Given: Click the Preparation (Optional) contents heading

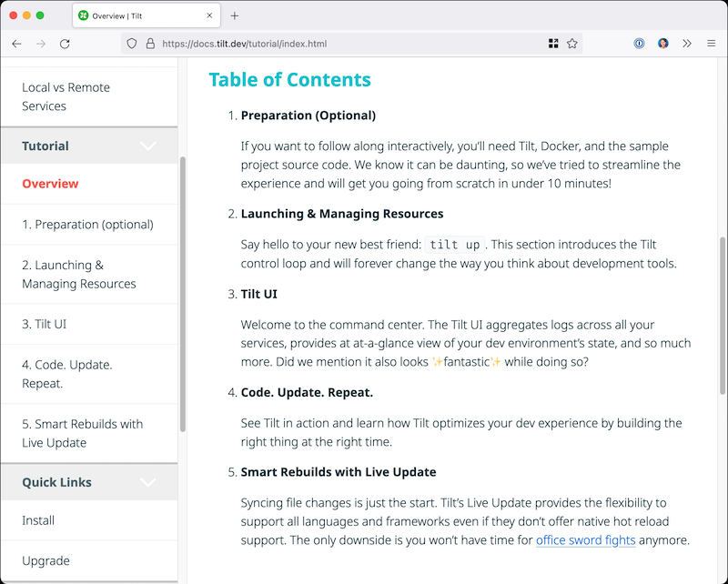Looking at the screenshot, I should (308, 116).
